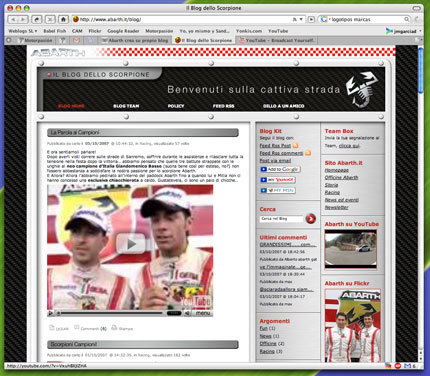This screenshot has width=430, height=376.
Task: Mute the video with the speaker icon
Action: click(187, 313)
